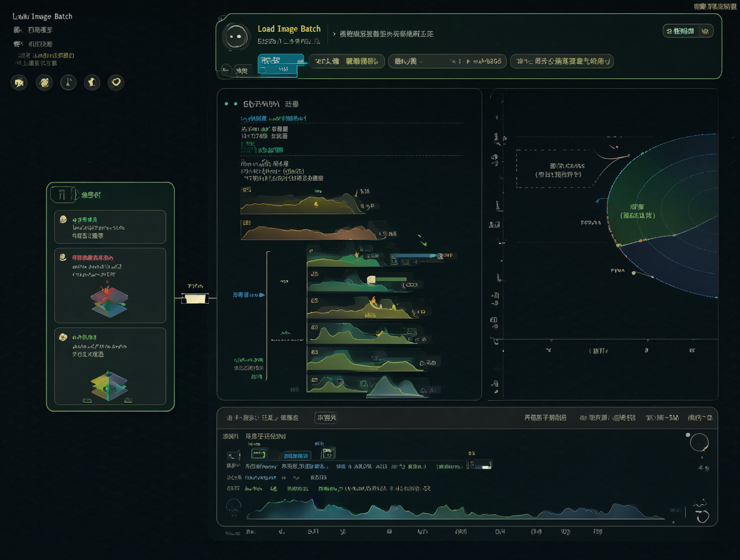This screenshot has width=740, height=560.
Task: Click the fourth round figure icon in the left row
Action: (x=92, y=82)
